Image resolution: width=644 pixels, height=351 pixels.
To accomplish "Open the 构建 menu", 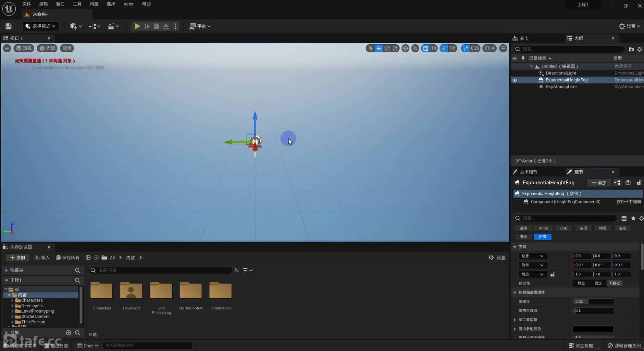I will click(94, 4).
